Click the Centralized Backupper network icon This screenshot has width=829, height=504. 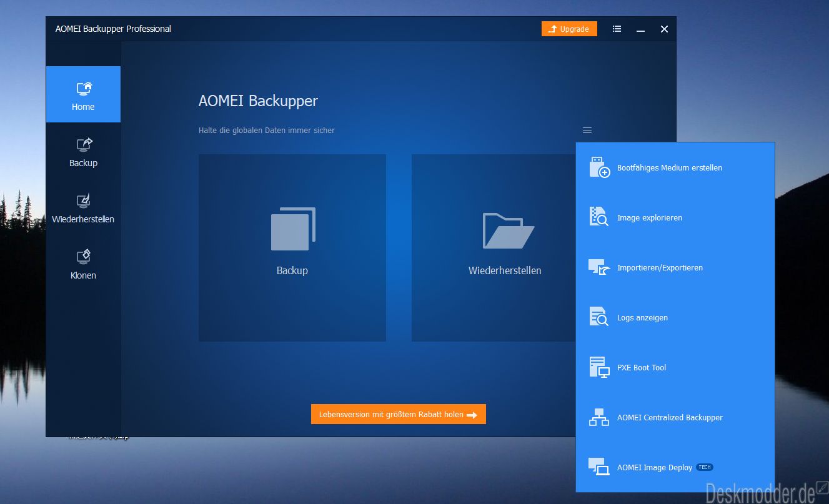coord(599,417)
